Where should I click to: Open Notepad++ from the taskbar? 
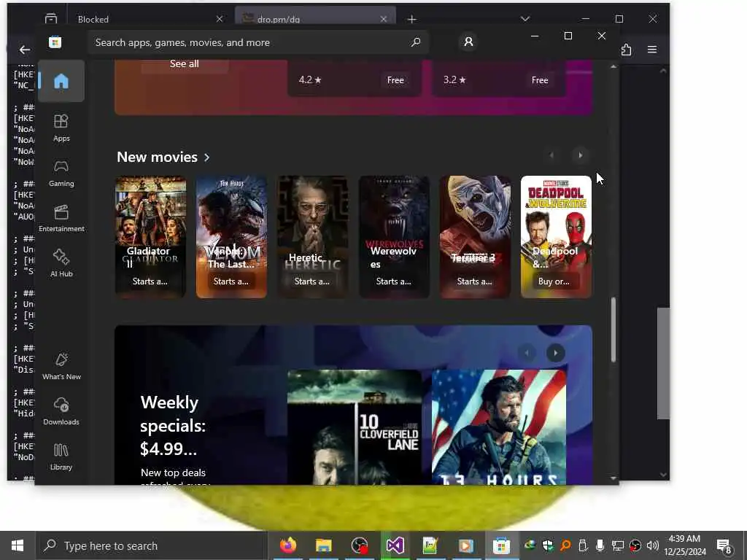(430, 545)
